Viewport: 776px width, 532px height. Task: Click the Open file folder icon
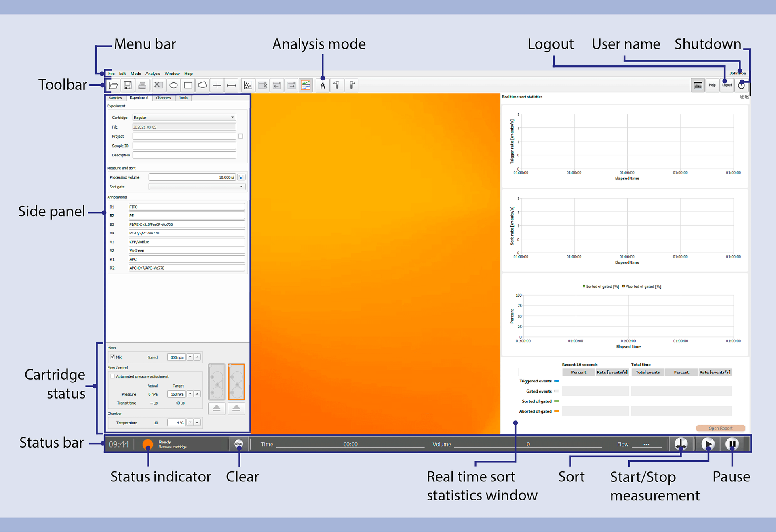coord(114,85)
